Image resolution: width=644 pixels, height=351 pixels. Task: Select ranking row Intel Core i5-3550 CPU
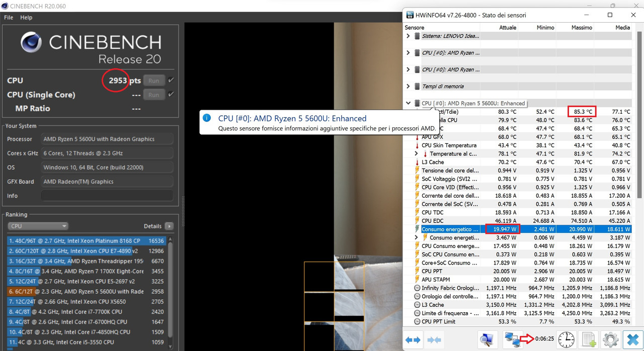(86, 342)
